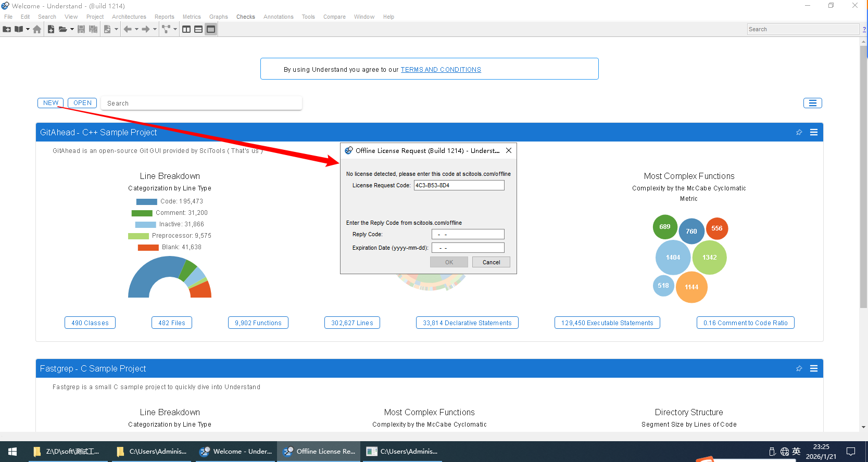Select the split vertical layout icon
Screen dimensions: 868x462
pos(186,30)
